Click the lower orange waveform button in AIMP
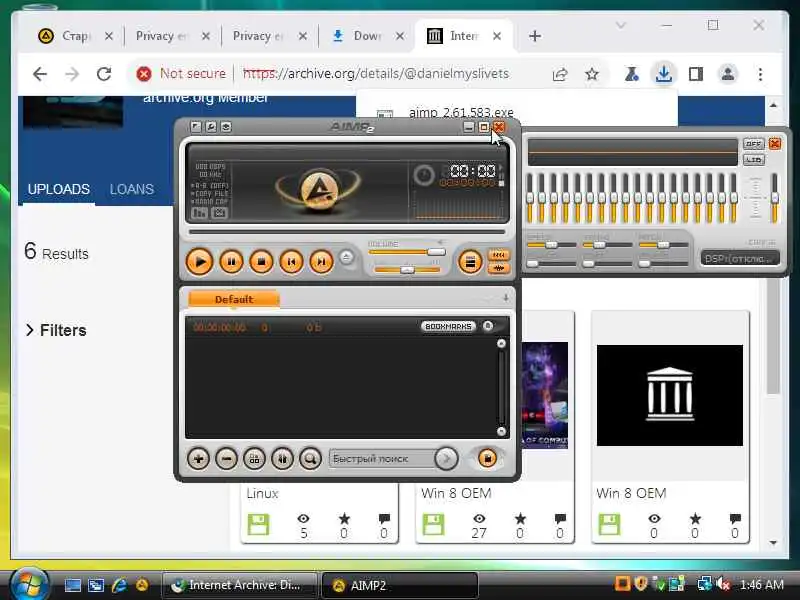Screen dimensions: 800x600 [498, 268]
